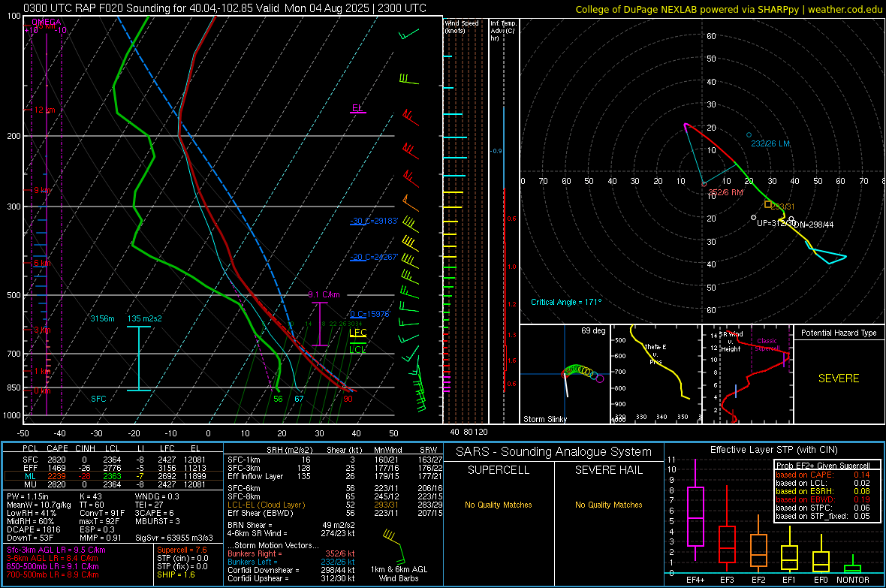Viewport: 886px width, 588px height.
Task: Click the 'Eff Inflow Layer' SRH row
Action: (336, 476)
